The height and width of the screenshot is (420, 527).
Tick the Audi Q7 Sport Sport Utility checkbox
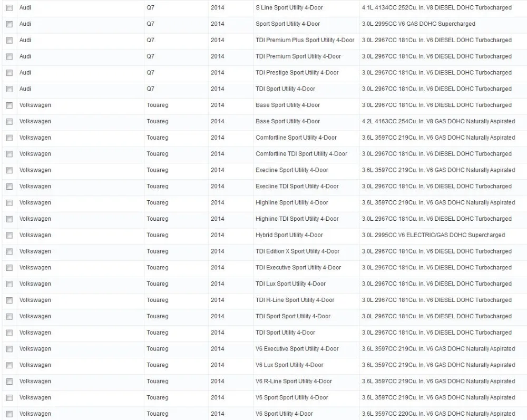9,24
